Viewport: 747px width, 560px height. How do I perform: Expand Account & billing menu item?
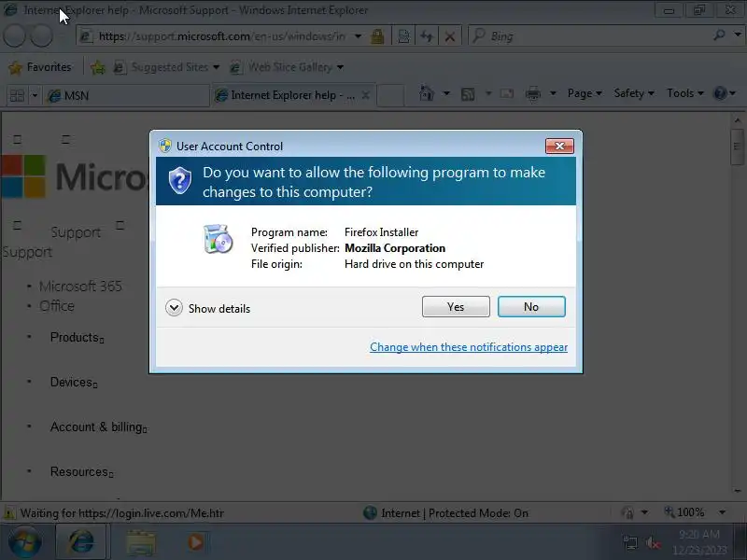pos(99,427)
